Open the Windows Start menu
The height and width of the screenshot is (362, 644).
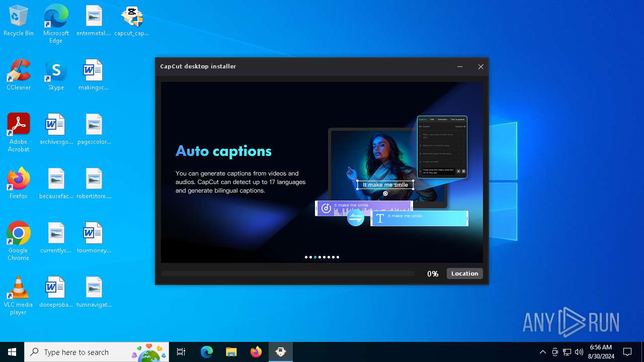coord(12,352)
